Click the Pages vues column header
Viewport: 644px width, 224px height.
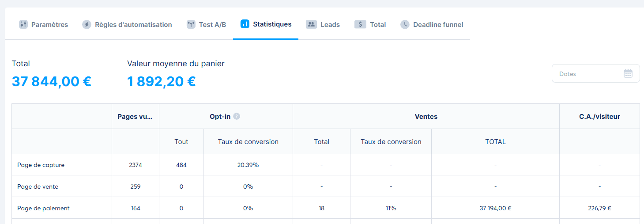tap(135, 117)
